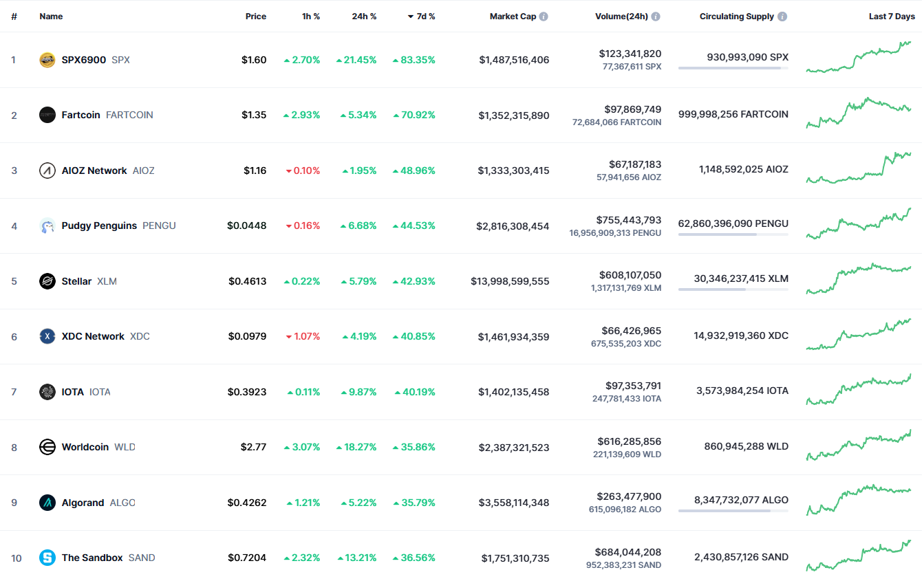
Task: Click Stellar market cap $13,998,599,555
Action: coord(510,281)
